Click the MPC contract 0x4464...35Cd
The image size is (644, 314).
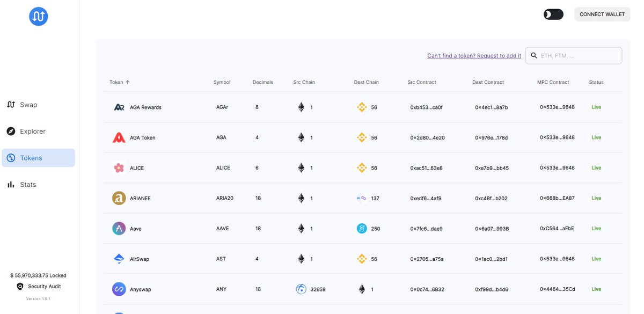coord(558,289)
